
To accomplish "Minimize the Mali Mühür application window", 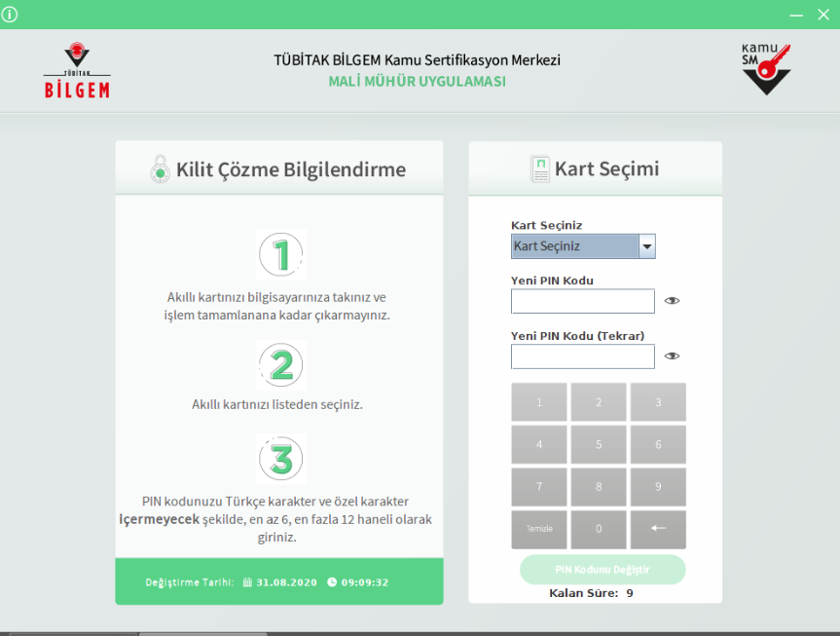I will tap(796, 15).
